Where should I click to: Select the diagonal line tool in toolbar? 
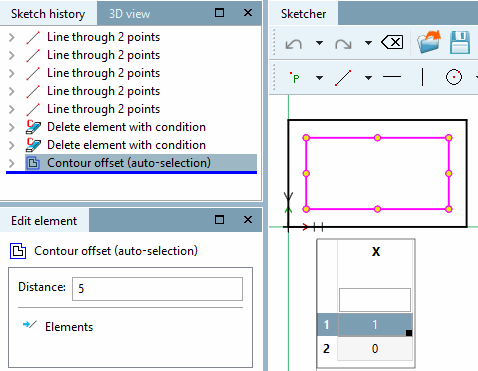tap(343, 78)
